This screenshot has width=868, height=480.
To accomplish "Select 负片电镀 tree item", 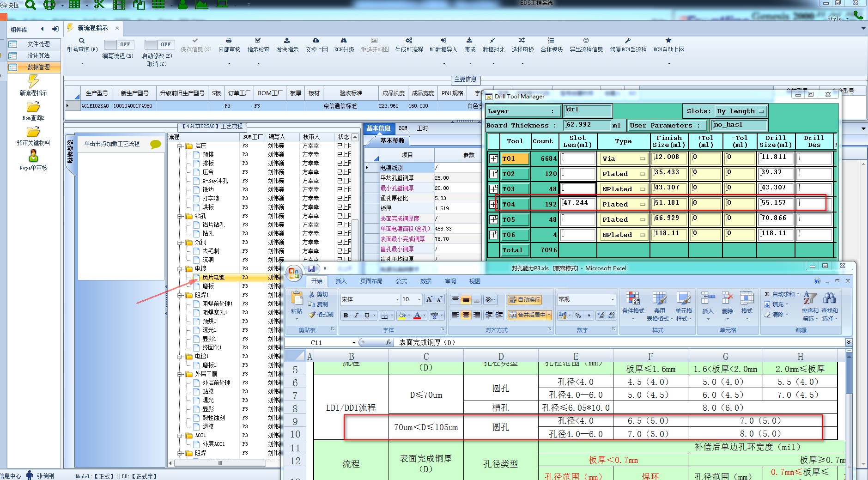I will [x=213, y=278].
